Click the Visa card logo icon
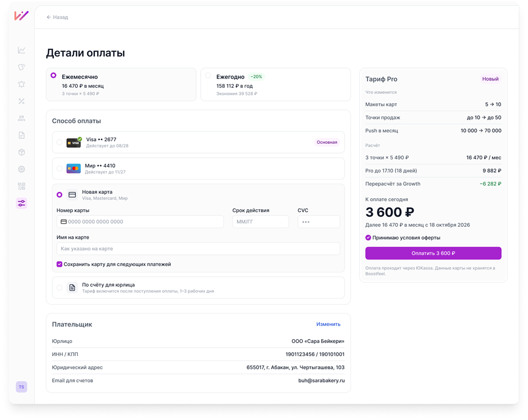 74,142
